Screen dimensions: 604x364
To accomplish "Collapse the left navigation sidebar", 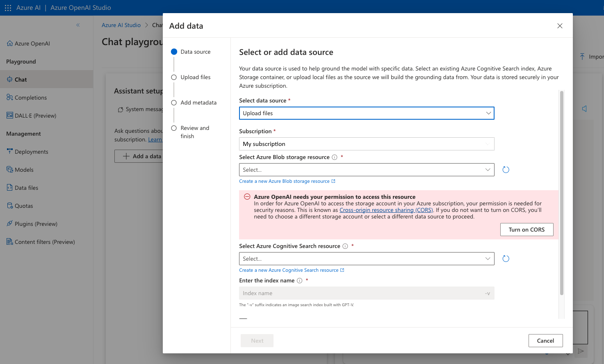I will pyautogui.click(x=78, y=25).
